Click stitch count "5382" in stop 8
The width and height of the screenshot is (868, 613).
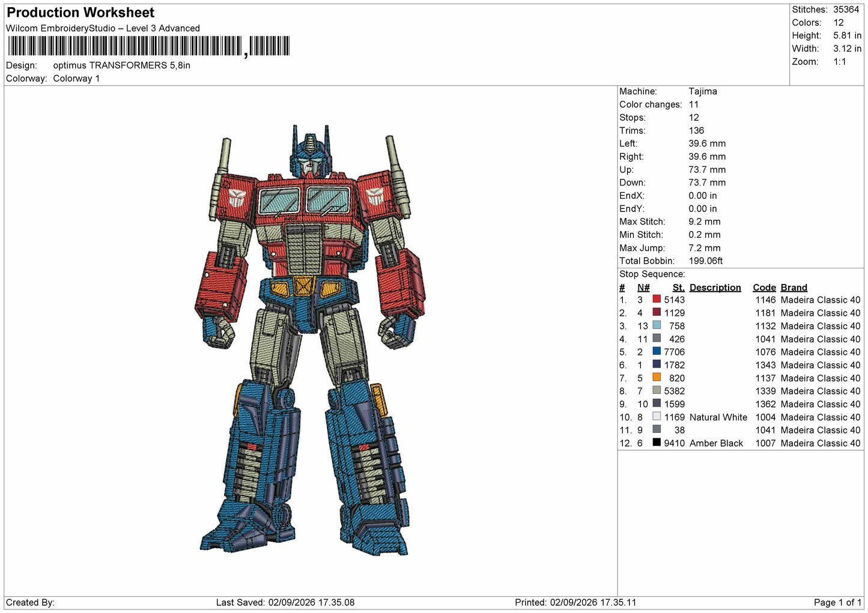coord(675,391)
